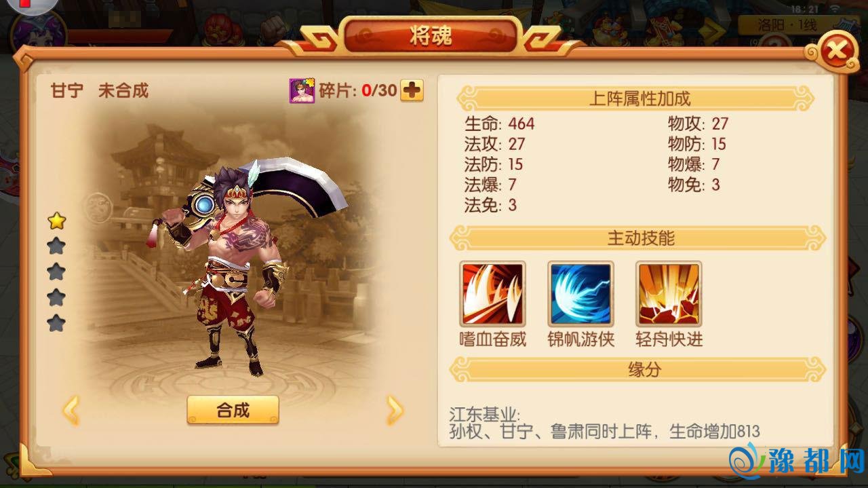The width and height of the screenshot is (868, 488).
Task: Click the 合成 button
Action: click(233, 410)
